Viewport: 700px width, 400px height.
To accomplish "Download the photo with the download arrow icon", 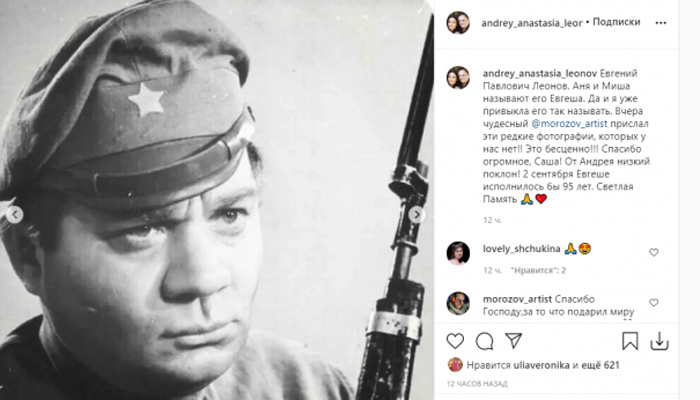I will [659, 342].
